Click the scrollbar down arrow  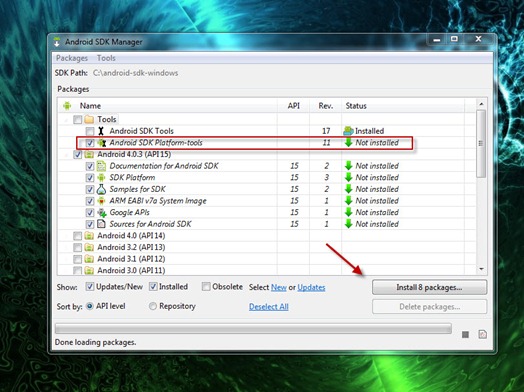pyautogui.click(x=481, y=269)
